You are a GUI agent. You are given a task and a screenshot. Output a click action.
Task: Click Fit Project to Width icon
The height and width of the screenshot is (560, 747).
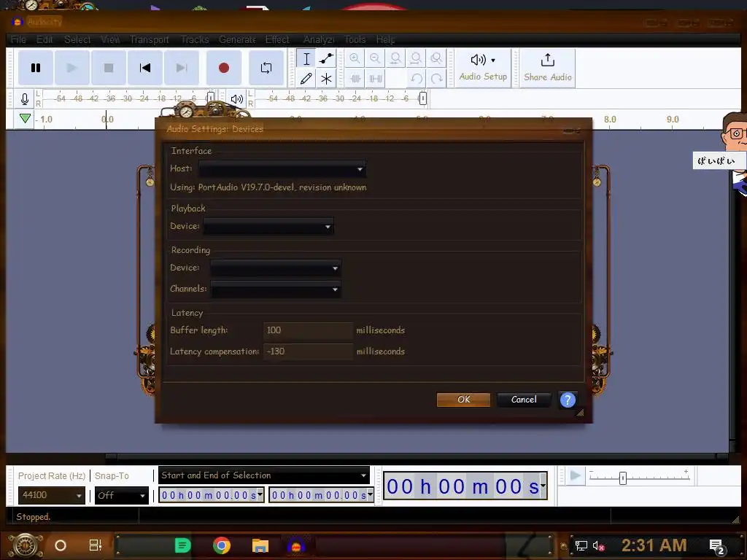point(416,58)
